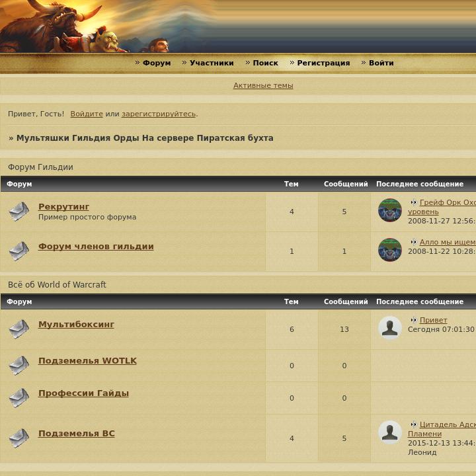Image resolution: width=476 pixels, height=476 pixels.
Task: Click the envelope icon beside Мультибоксинг
Action: pos(19,329)
